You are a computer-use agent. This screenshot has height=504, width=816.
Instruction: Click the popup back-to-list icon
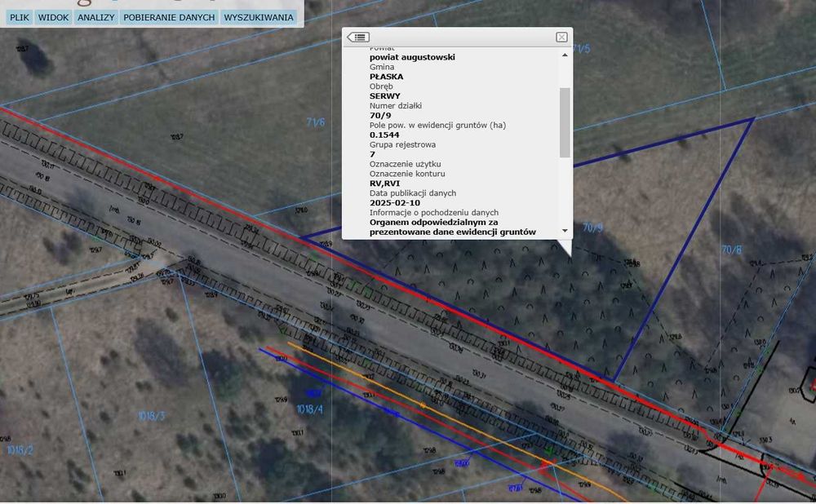tap(358, 37)
